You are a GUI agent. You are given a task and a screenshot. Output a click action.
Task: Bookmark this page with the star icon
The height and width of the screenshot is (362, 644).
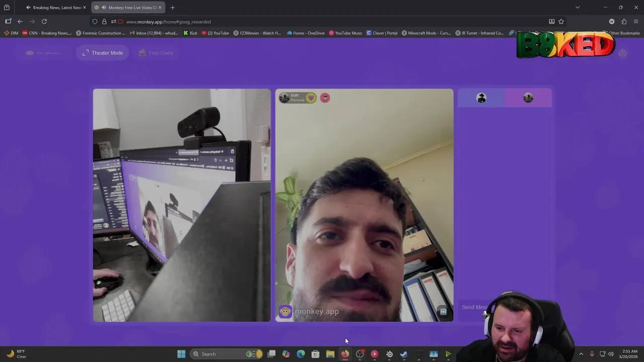pos(561,22)
